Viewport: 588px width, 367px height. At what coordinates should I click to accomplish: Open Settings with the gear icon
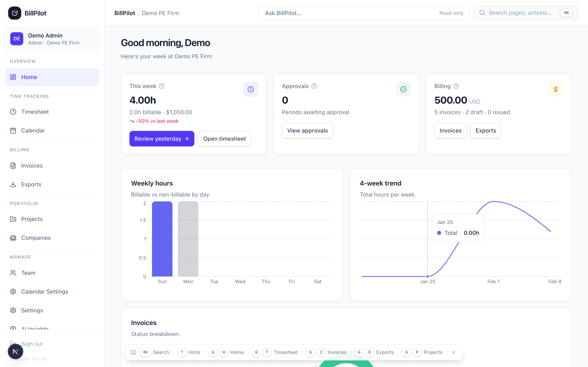point(13,310)
